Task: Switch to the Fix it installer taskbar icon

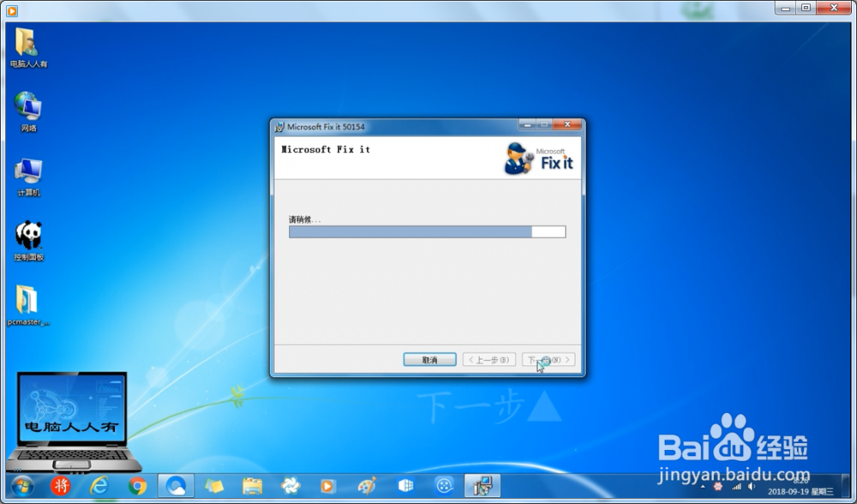Action: tap(482, 485)
